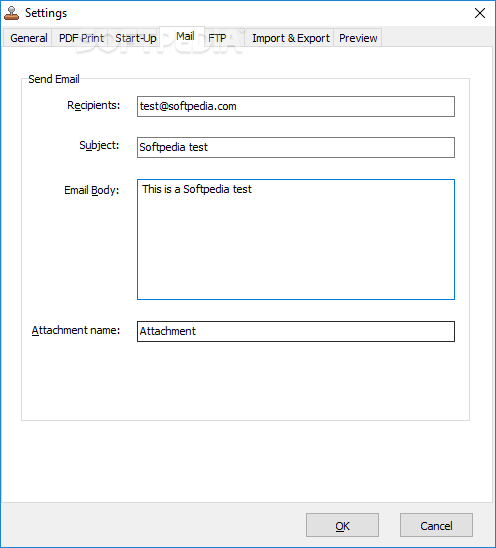Confirm settings with the OK button
This screenshot has width=496, height=548.
(342, 525)
